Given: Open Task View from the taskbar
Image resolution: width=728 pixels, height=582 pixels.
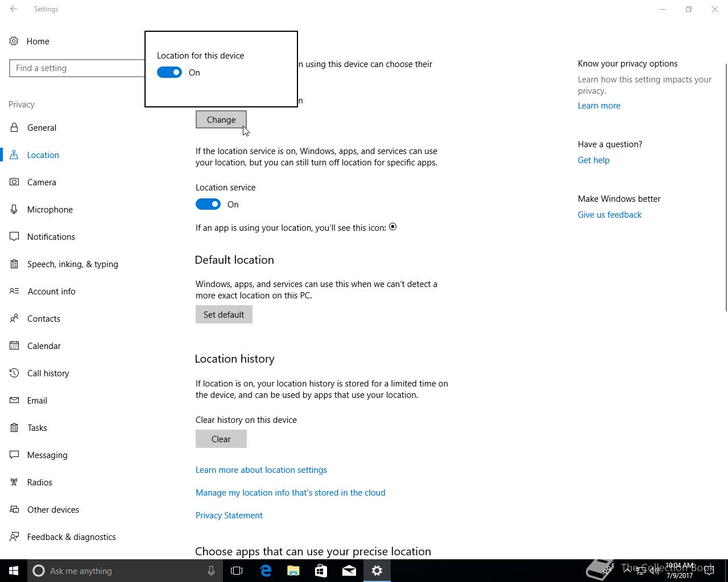Looking at the screenshot, I should 237,571.
